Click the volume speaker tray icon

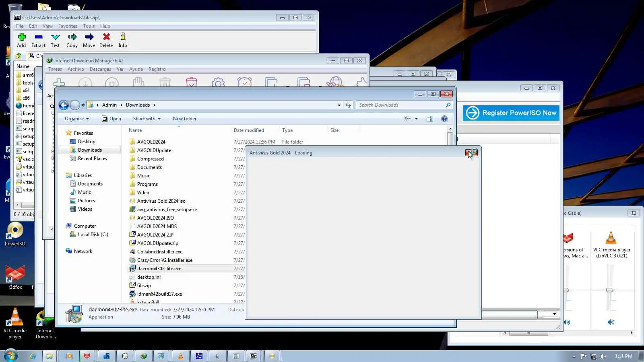[x=603, y=356]
